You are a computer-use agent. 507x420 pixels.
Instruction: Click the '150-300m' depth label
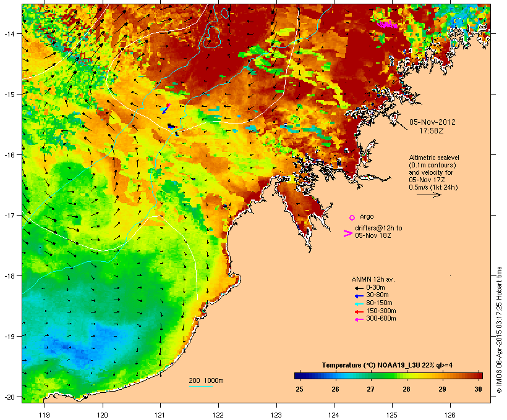tap(381, 311)
